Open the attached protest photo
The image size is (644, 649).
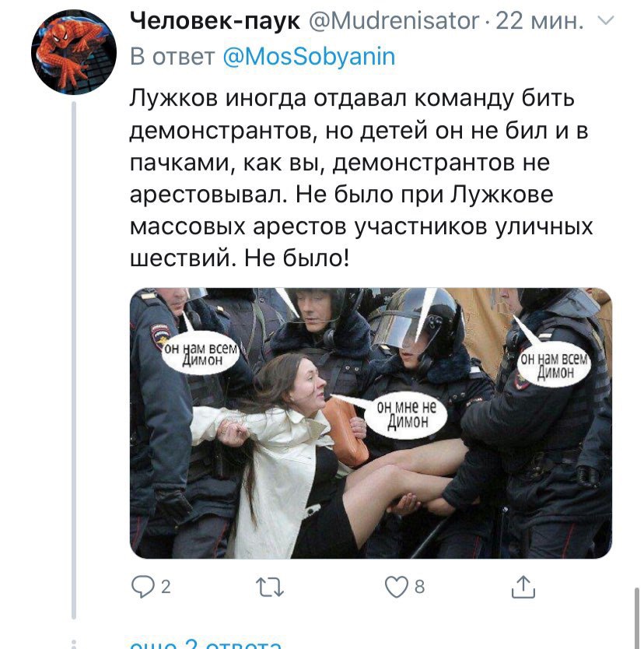(x=371, y=423)
